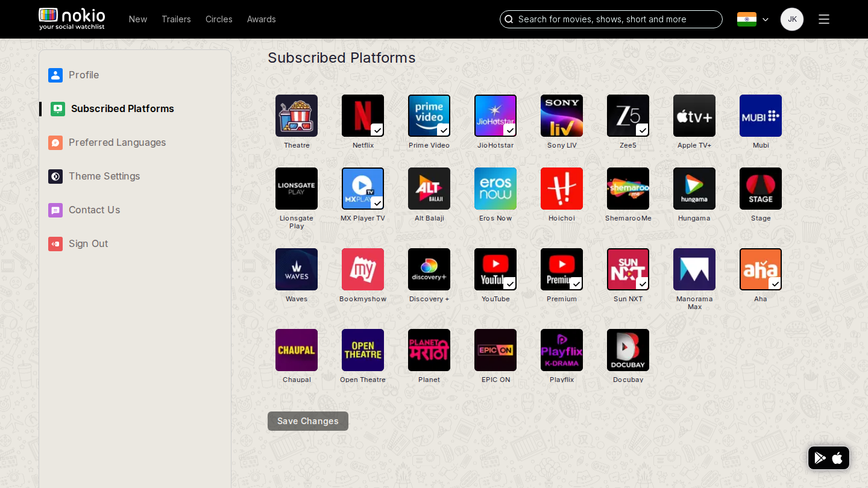Open the hamburger menu icon
868x488 pixels.
[x=824, y=19]
